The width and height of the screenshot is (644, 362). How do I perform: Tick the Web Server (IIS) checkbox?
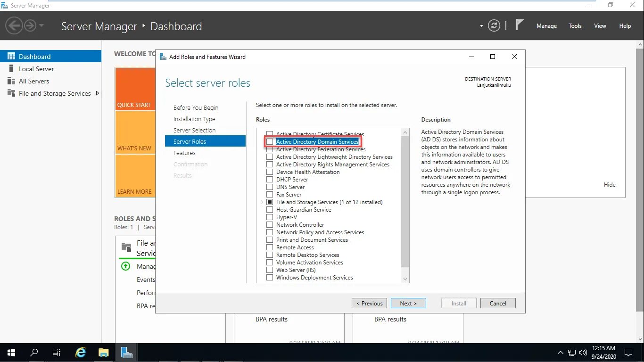270,270
